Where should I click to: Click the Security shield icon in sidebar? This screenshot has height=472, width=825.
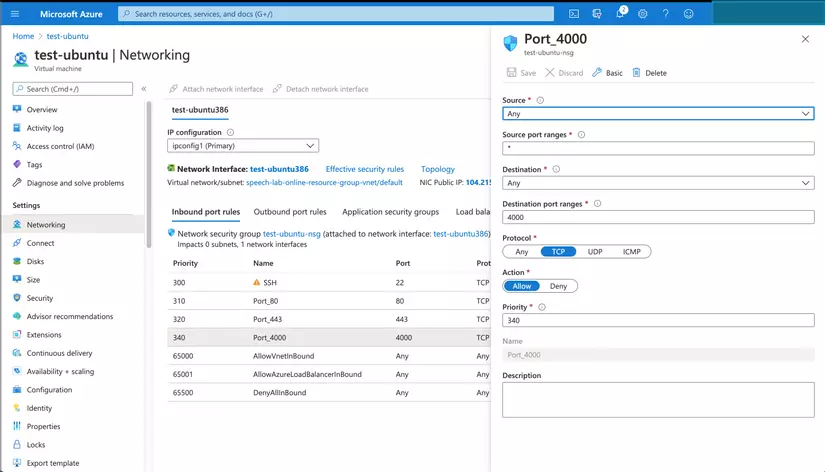[x=17, y=298]
